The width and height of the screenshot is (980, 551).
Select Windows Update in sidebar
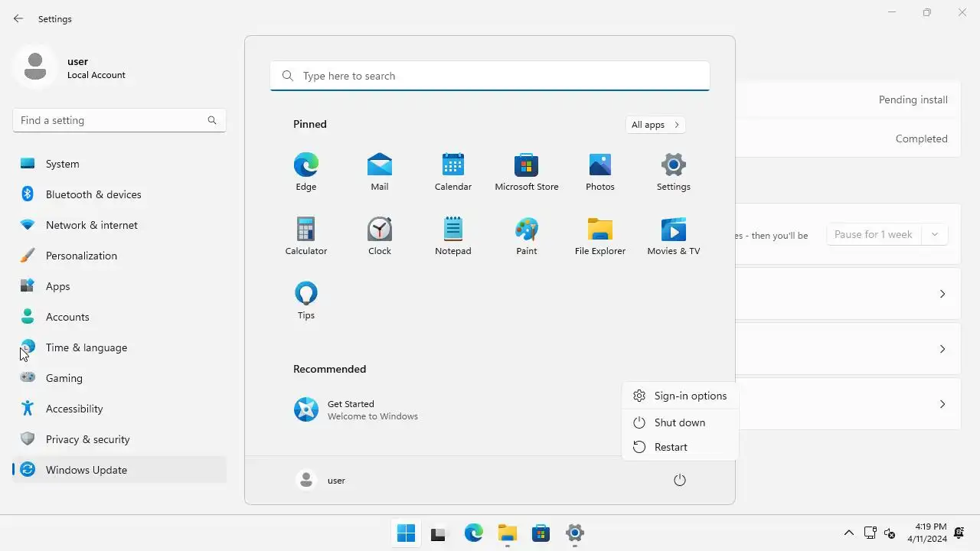tap(119, 470)
